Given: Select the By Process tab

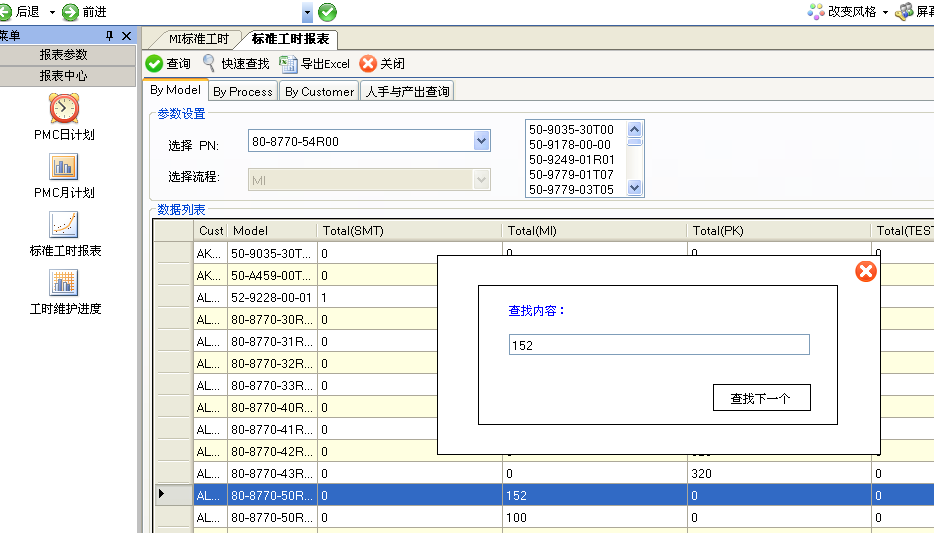Looking at the screenshot, I should [242, 91].
